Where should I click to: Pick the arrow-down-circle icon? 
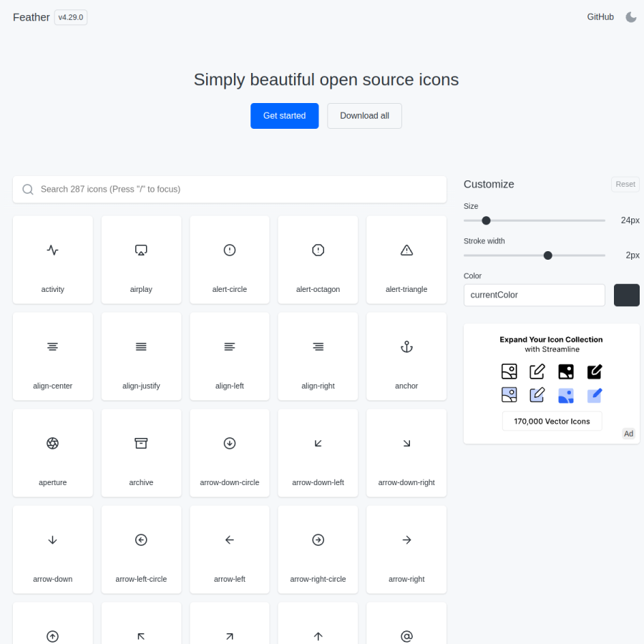pyautogui.click(x=230, y=453)
